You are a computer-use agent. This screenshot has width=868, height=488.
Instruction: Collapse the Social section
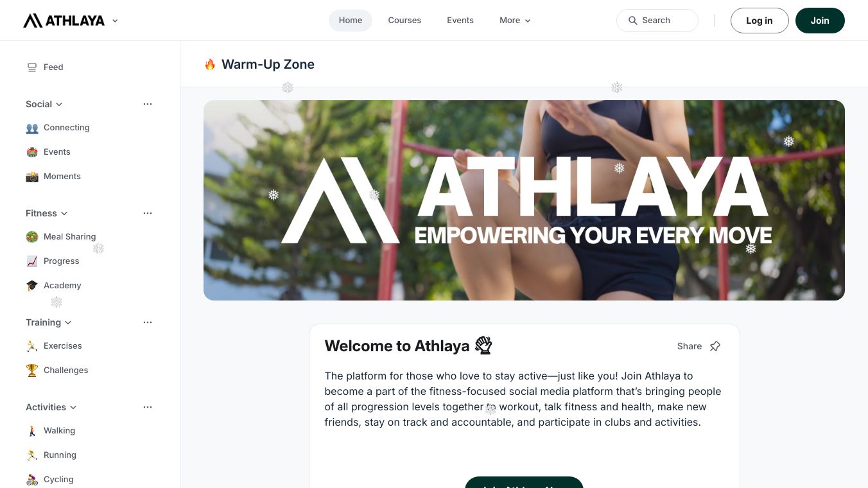tap(59, 104)
